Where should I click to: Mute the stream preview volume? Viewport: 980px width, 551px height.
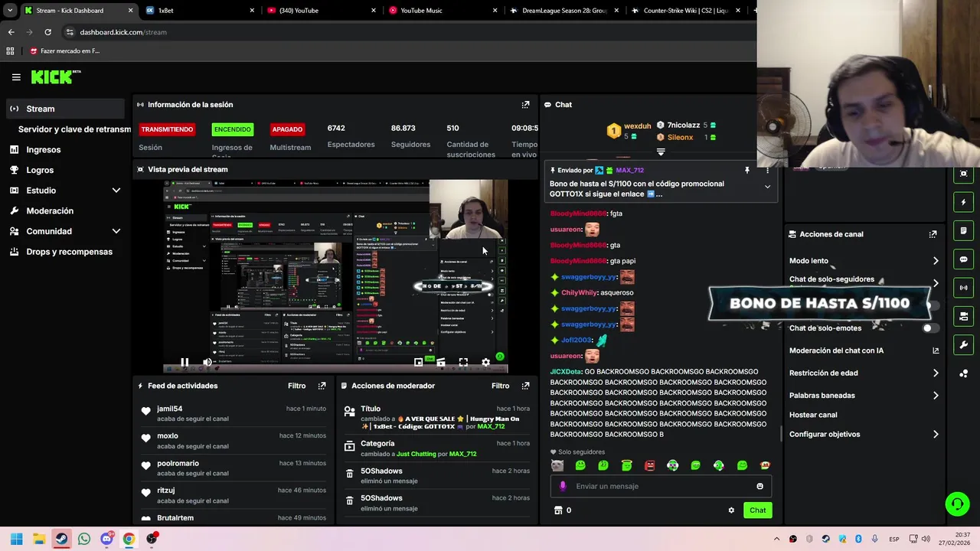[207, 362]
